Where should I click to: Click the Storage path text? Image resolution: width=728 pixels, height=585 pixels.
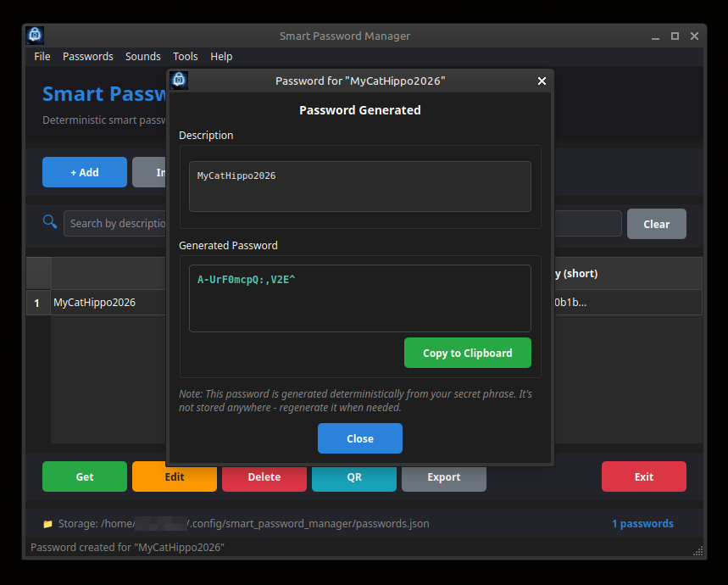[244, 524]
